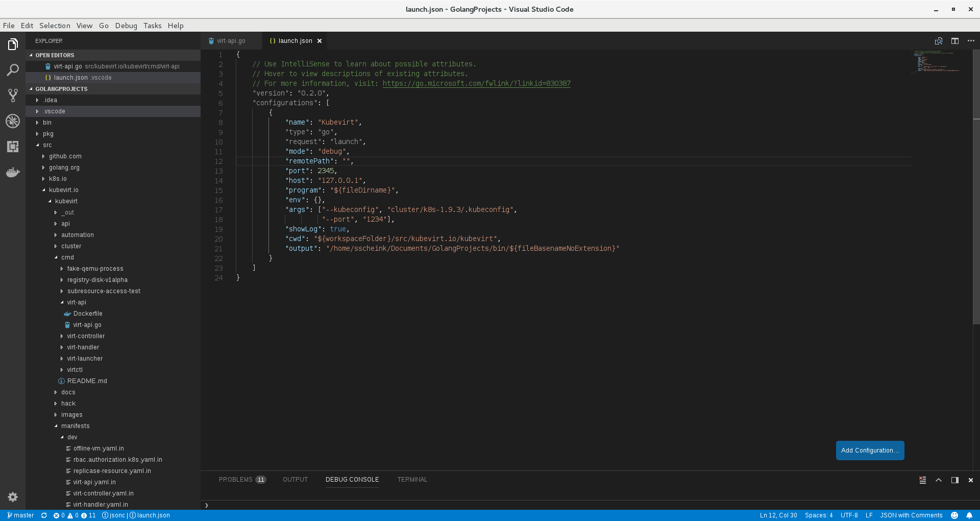
Task: Click the Split Editor icon
Action: coord(954,41)
